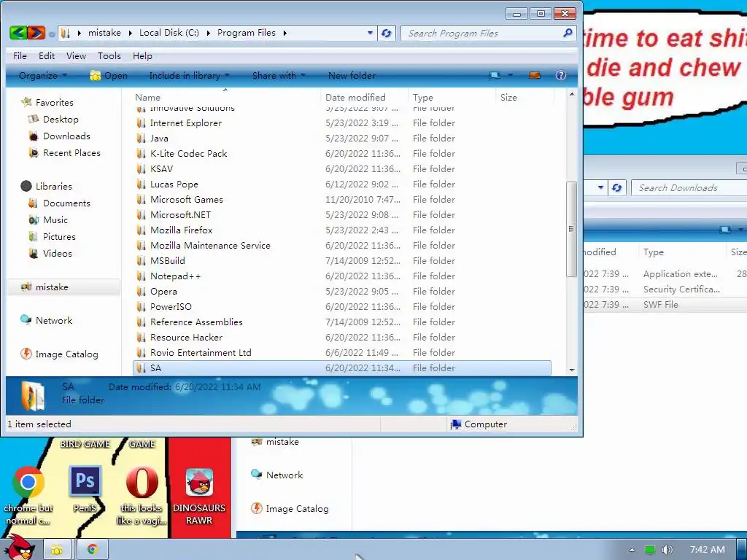Click the Internet Explorer folder icon

click(141, 122)
